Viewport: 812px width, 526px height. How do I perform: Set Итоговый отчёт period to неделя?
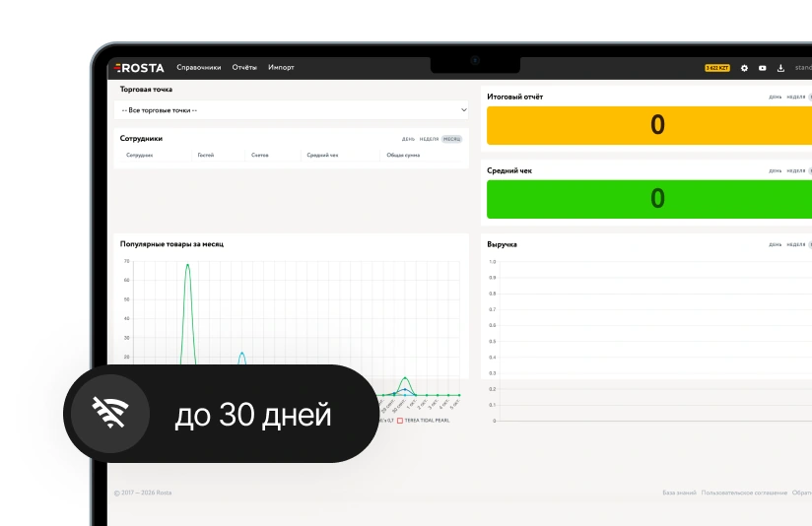(796, 97)
